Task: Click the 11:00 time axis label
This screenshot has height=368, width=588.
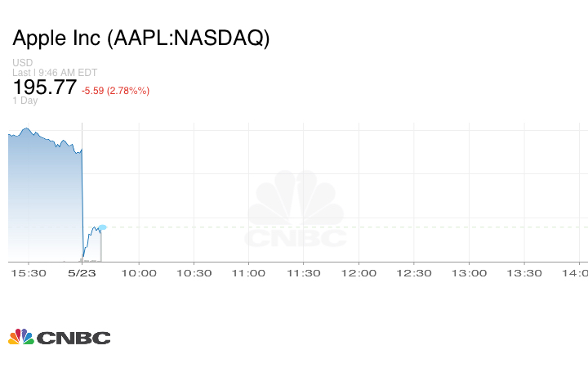Action: [248, 273]
